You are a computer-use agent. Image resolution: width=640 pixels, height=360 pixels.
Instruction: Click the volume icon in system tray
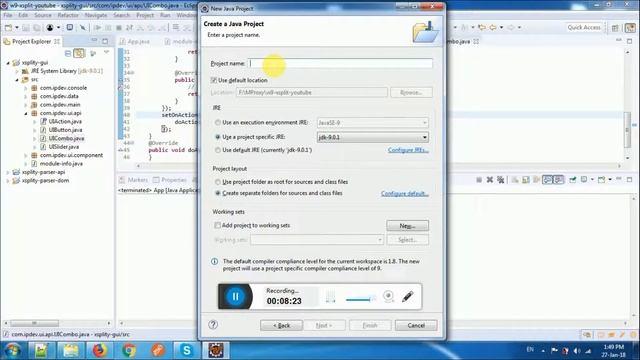click(577, 351)
